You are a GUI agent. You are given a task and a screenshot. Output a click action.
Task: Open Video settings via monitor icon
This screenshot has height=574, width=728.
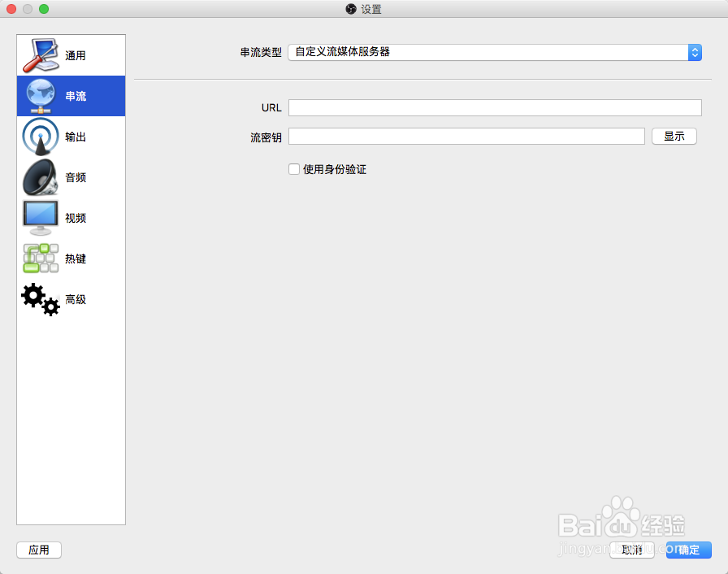click(x=41, y=218)
